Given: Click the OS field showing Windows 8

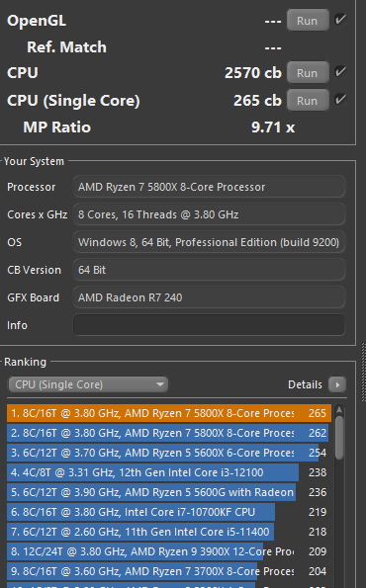Looking at the screenshot, I should [209, 242].
